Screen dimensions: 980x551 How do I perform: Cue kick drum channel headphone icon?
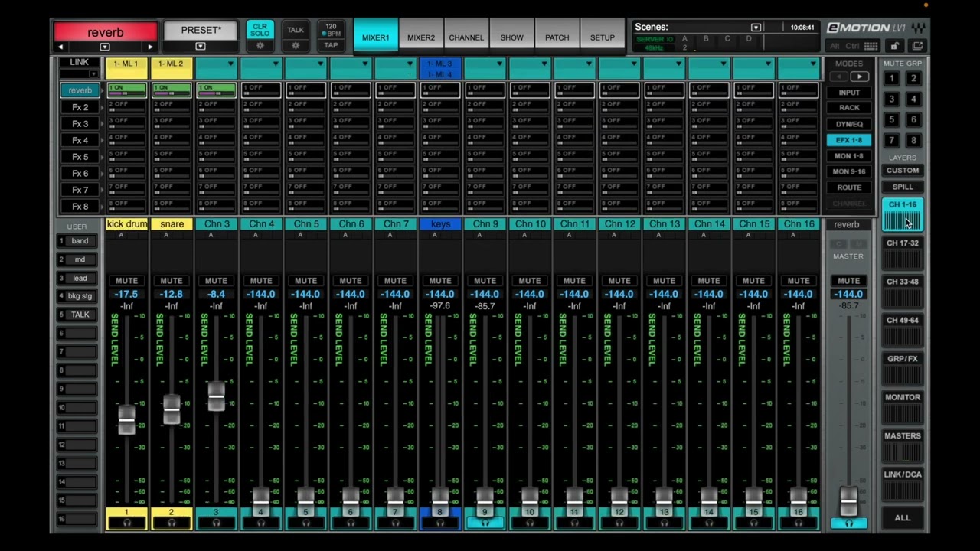pos(126,523)
